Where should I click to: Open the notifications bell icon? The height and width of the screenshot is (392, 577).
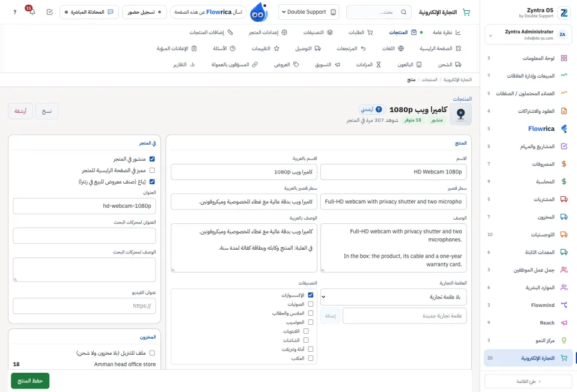pyautogui.click(x=32, y=12)
